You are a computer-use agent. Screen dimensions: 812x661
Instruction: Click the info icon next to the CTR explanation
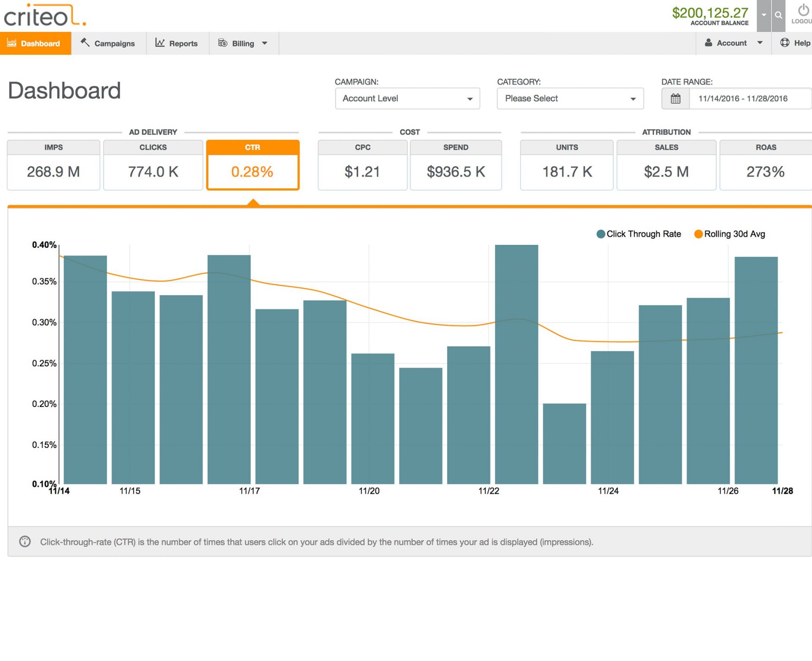(25, 541)
